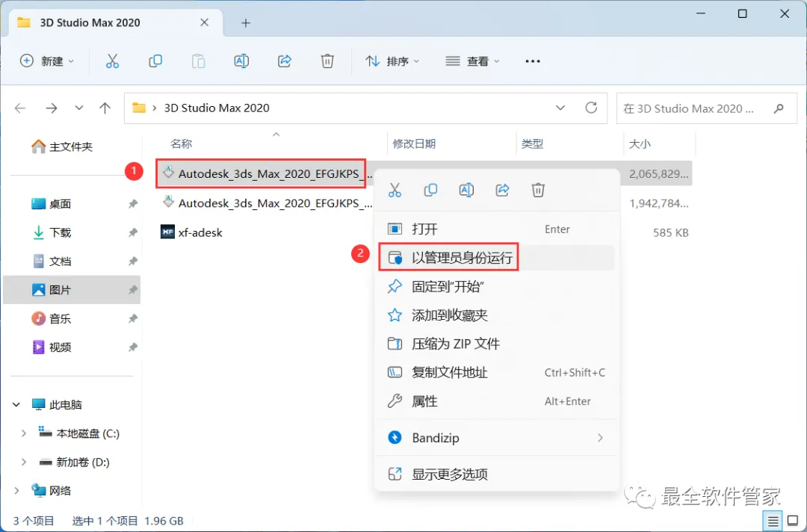Maximize the File Explorer window
807x532 pixels.
click(742, 14)
